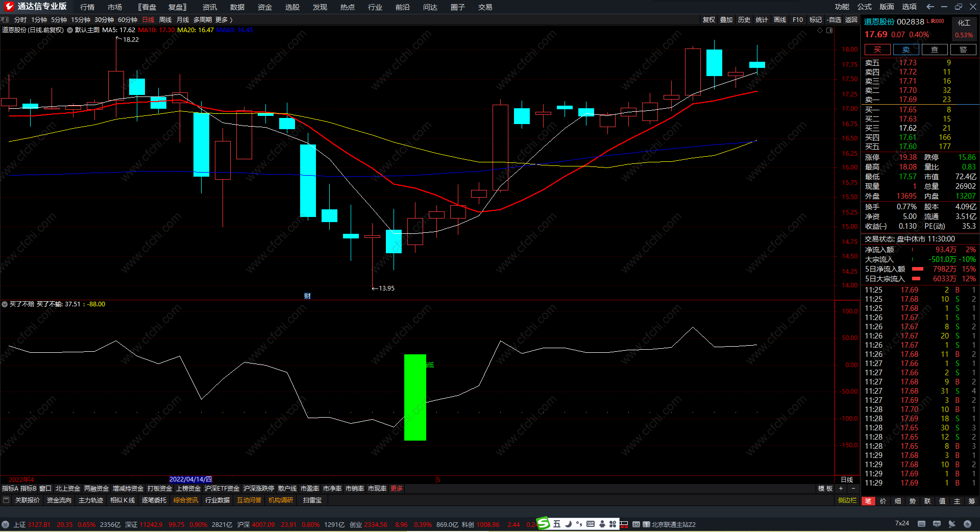The image size is (980, 532).
Task: Click the Sogou user account icon
Action: click(x=602, y=524)
